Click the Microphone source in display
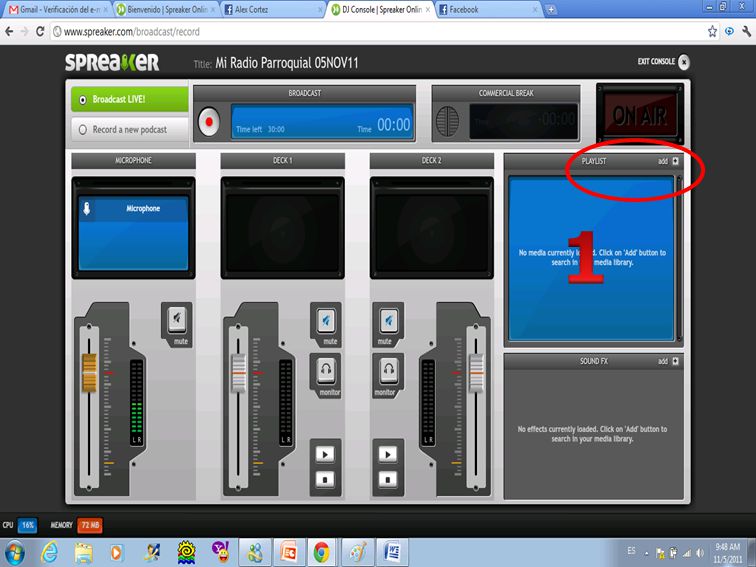The image size is (756, 567). click(x=134, y=209)
